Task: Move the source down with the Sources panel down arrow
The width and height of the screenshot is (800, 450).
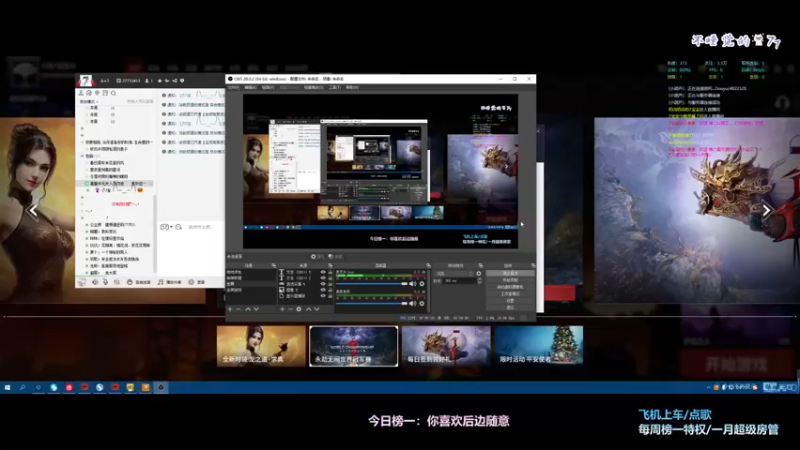Action: click(317, 309)
